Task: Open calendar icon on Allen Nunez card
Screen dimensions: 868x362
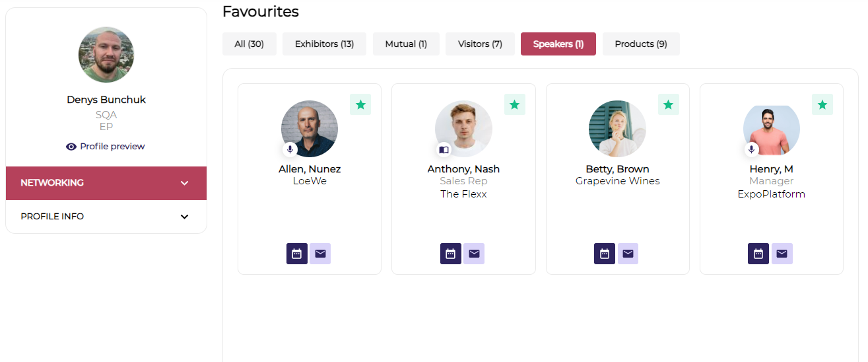Action: tap(297, 254)
